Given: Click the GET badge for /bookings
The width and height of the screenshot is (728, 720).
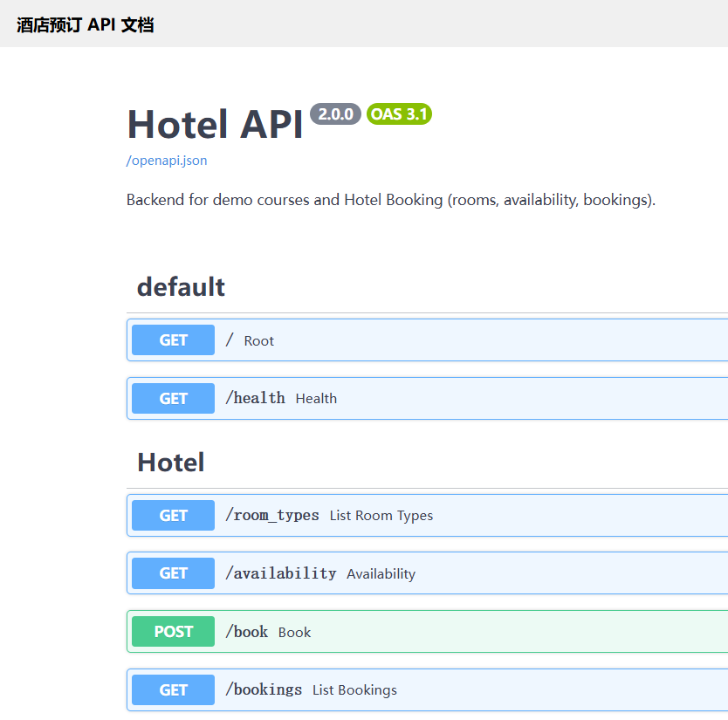Looking at the screenshot, I should [173, 690].
